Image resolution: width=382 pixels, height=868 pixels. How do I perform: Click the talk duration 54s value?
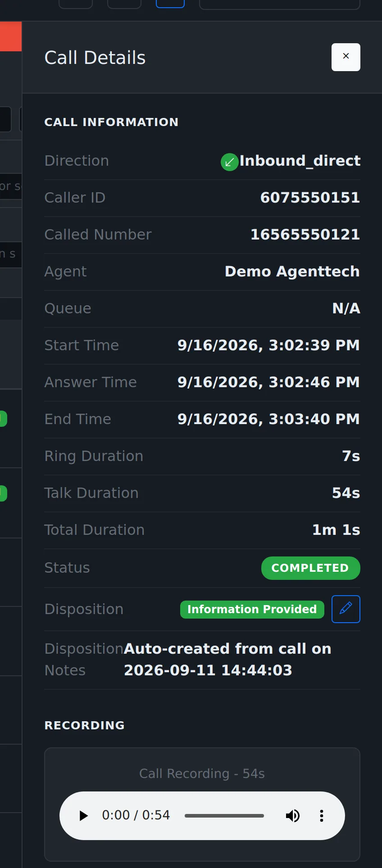[346, 493]
